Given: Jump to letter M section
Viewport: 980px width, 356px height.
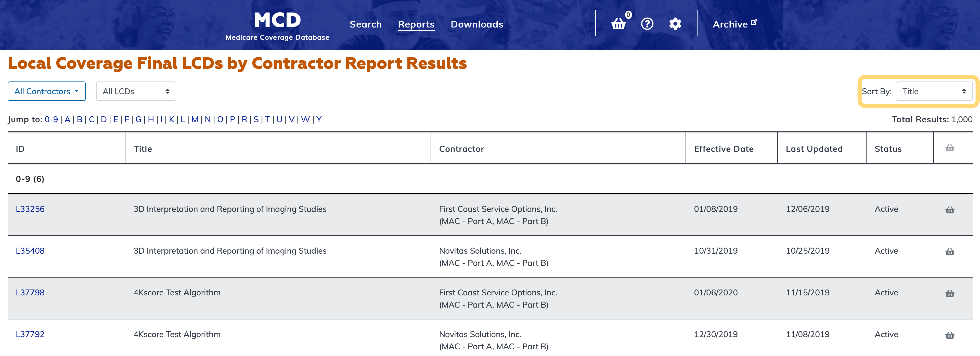Looking at the screenshot, I should click(195, 119).
